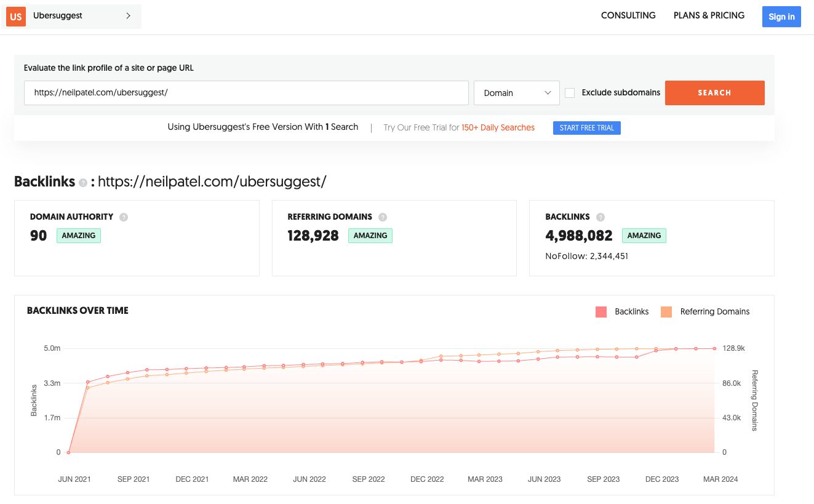Click the Backlinks metric help icon
This screenshot has height=504, width=814.
pos(600,217)
